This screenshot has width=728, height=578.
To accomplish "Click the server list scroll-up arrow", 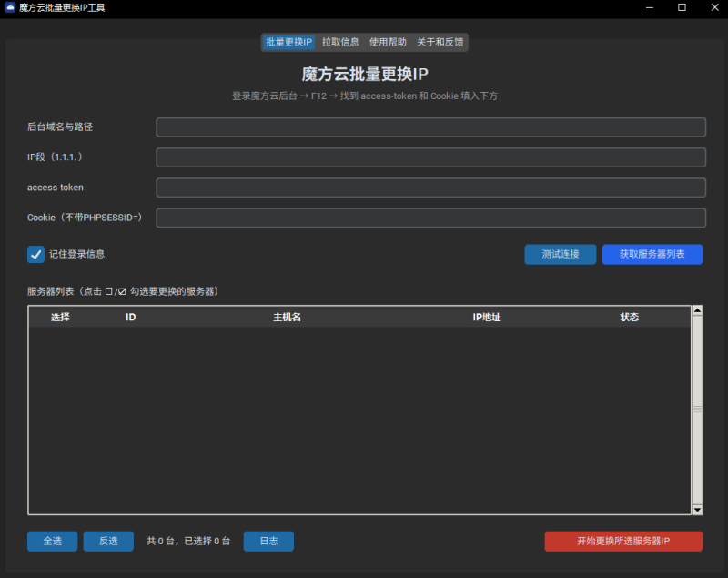I will [x=697, y=310].
